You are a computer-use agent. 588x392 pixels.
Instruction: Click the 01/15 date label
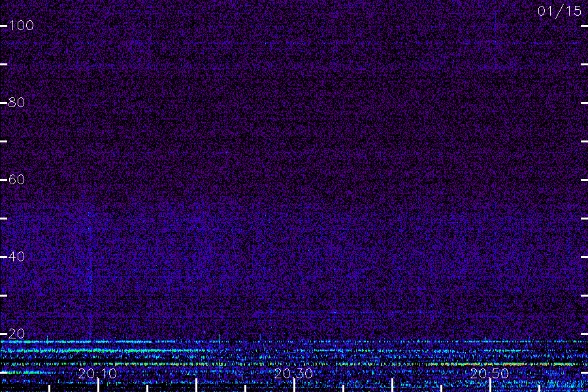(559, 11)
